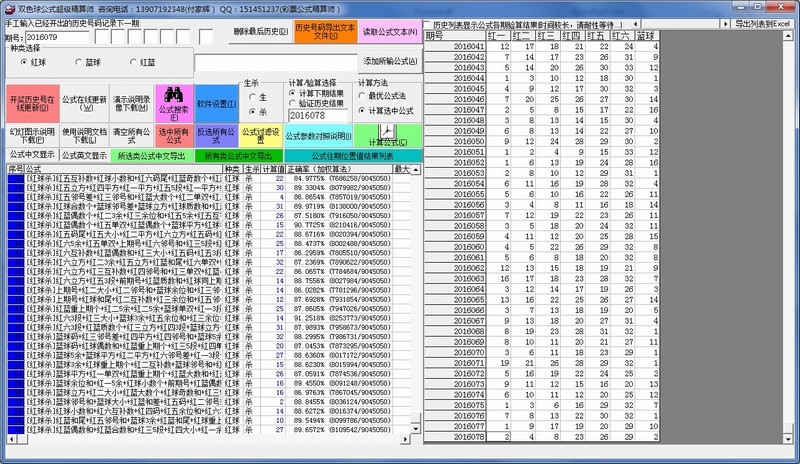
Task: Click 删除最后历史 button
Action: point(260,32)
